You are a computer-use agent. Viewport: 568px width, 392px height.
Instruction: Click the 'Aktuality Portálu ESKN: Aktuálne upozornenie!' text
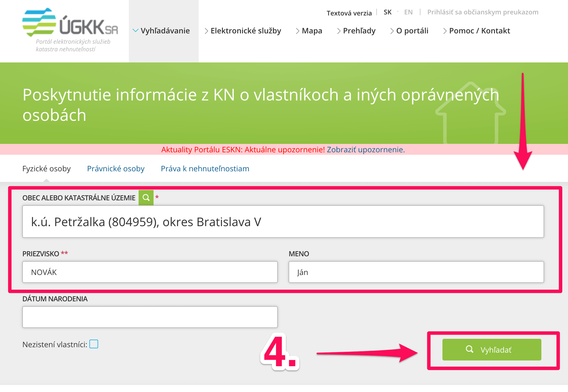pyautogui.click(x=243, y=150)
